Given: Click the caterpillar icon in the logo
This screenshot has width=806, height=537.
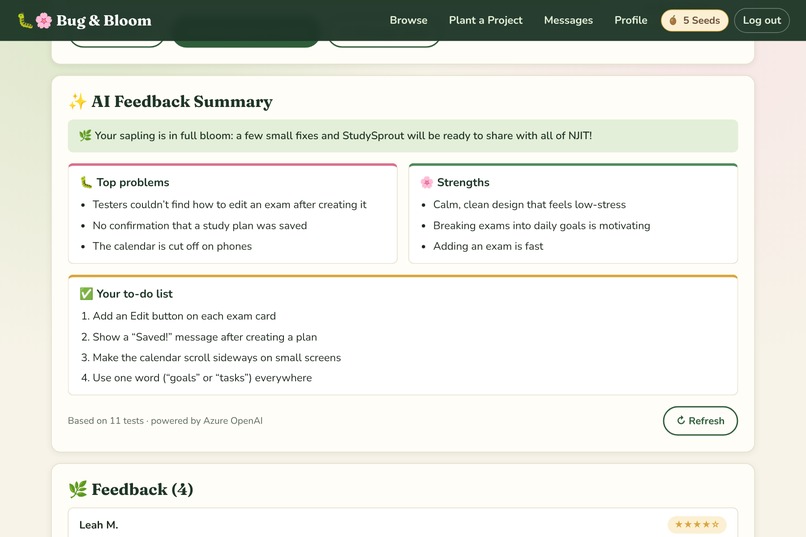Looking at the screenshot, I should [x=25, y=21].
